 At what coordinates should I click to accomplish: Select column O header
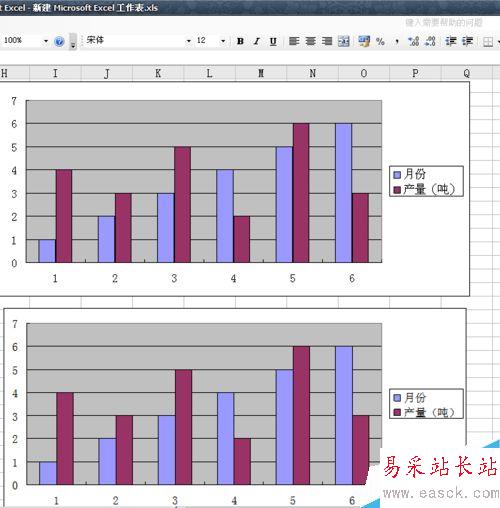pos(364,73)
